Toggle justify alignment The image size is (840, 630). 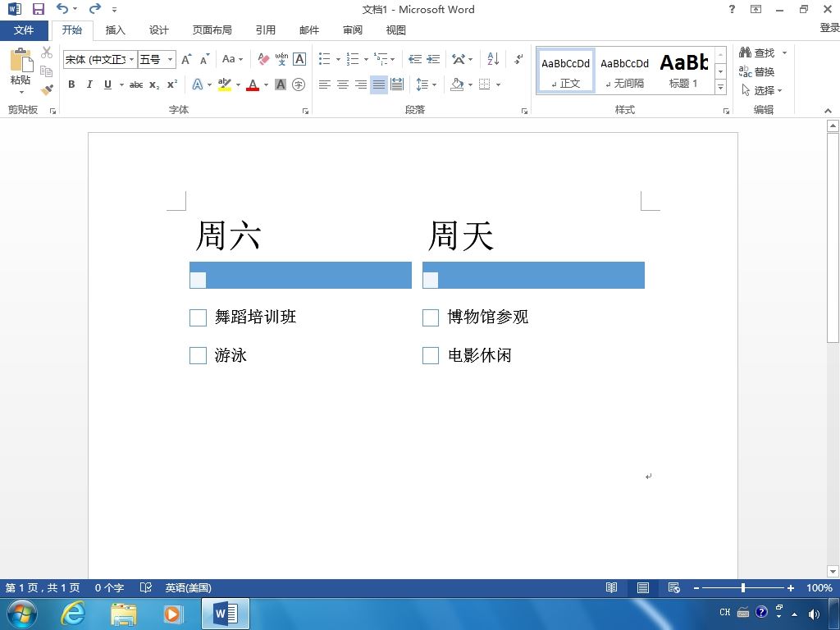(x=379, y=84)
